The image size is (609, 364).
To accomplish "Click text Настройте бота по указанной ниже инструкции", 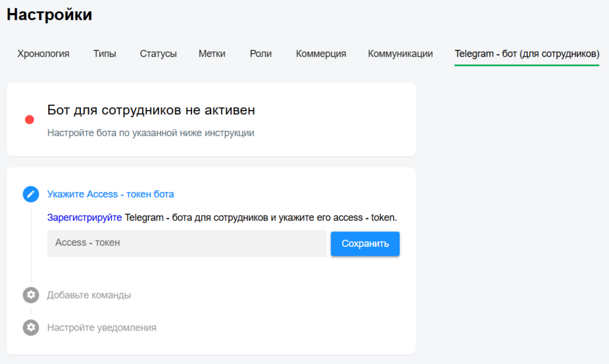I will pyautogui.click(x=150, y=133).
